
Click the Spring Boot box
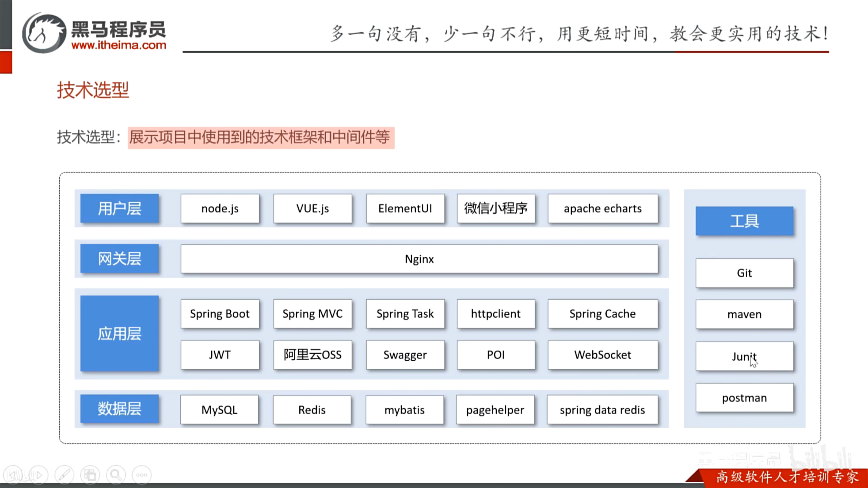click(x=220, y=314)
